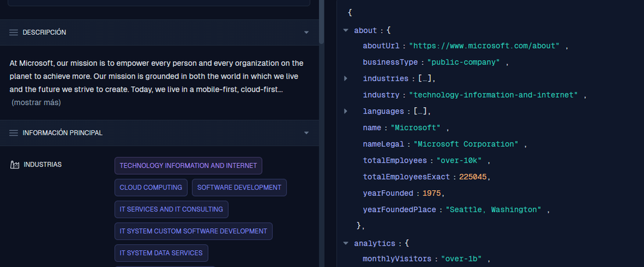Click the totalEmployeesExact value 225045
644x267 pixels.
[473, 177]
